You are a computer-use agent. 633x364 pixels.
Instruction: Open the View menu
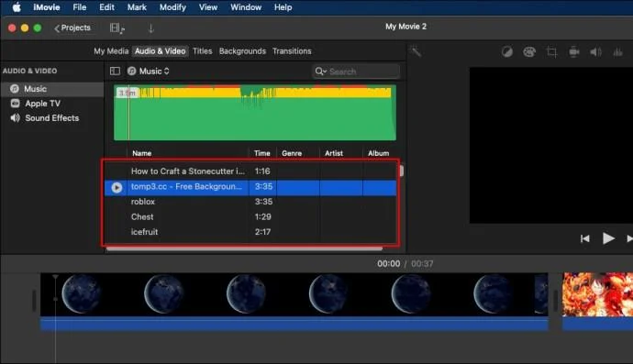click(208, 7)
